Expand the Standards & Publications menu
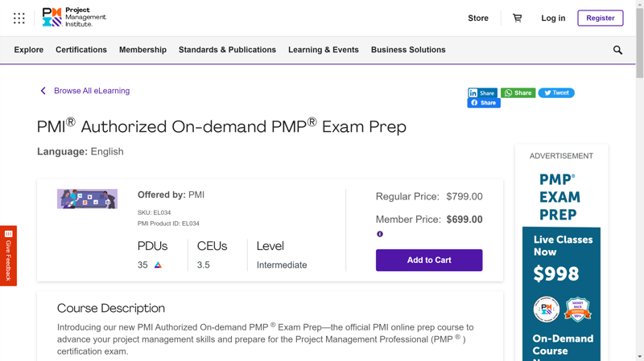 pyautogui.click(x=227, y=50)
